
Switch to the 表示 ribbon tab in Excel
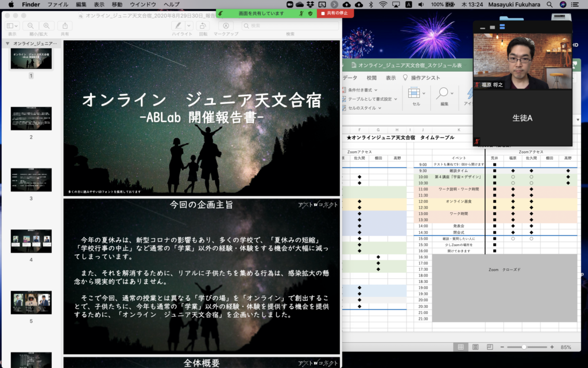(390, 78)
